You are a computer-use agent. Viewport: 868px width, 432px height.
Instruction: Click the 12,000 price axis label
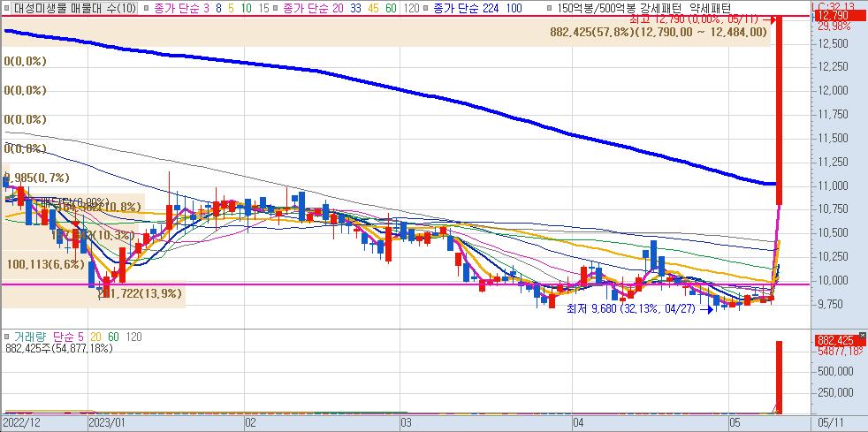pos(831,90)
